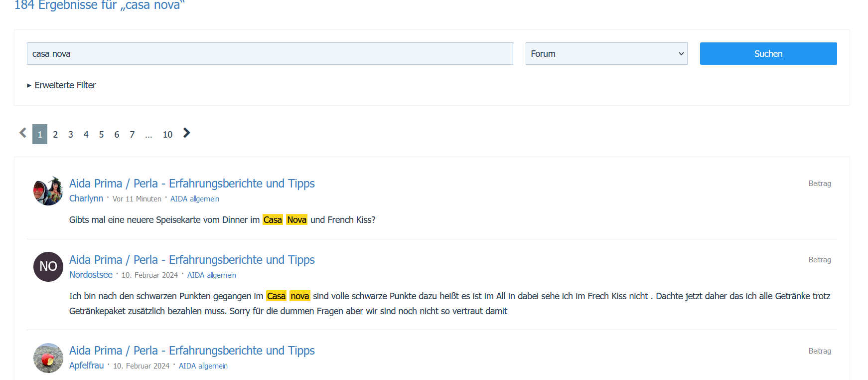The width and height of the screenshot is (868, 380).
Task: Open AIDA allgemein category in Charlynn's result
Action: [x=194, y=199]
